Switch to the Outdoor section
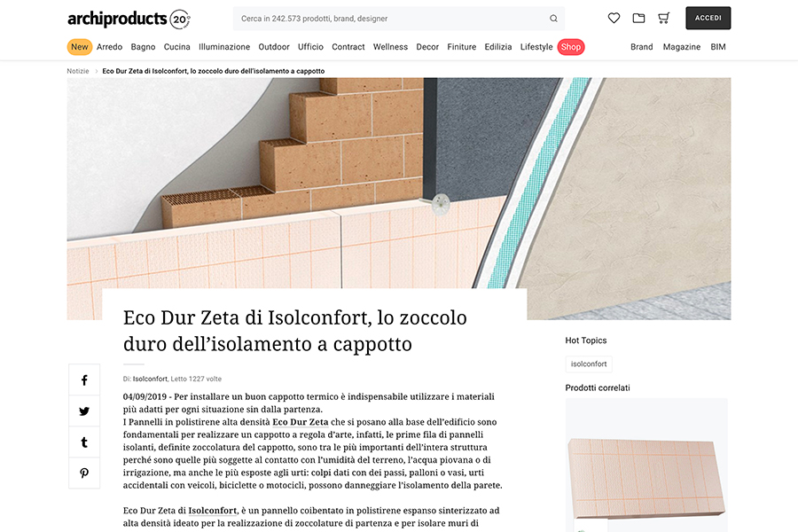This screenshot has height=532, width=798. coord(272,46)
